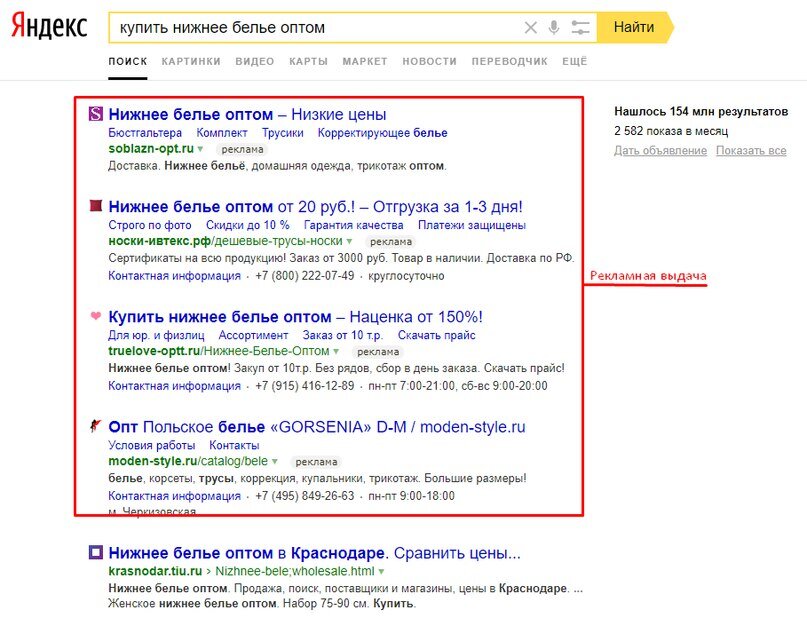Click the Условия работы sitelink
This screenshot has width=807, height=618.
152,445
